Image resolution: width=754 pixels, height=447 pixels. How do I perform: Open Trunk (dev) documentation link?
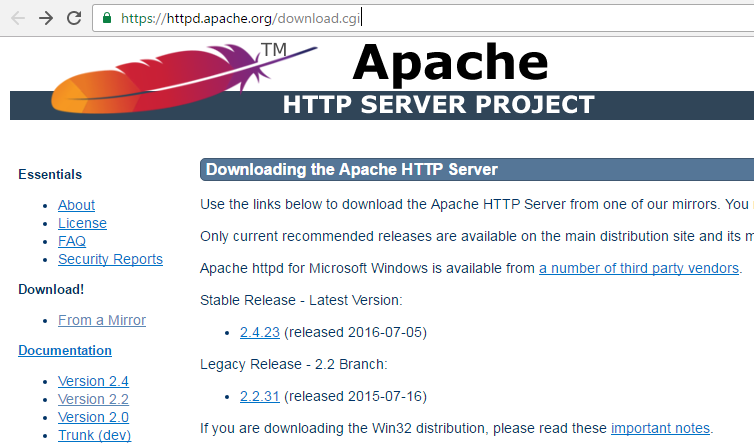(x=95, y=435)
